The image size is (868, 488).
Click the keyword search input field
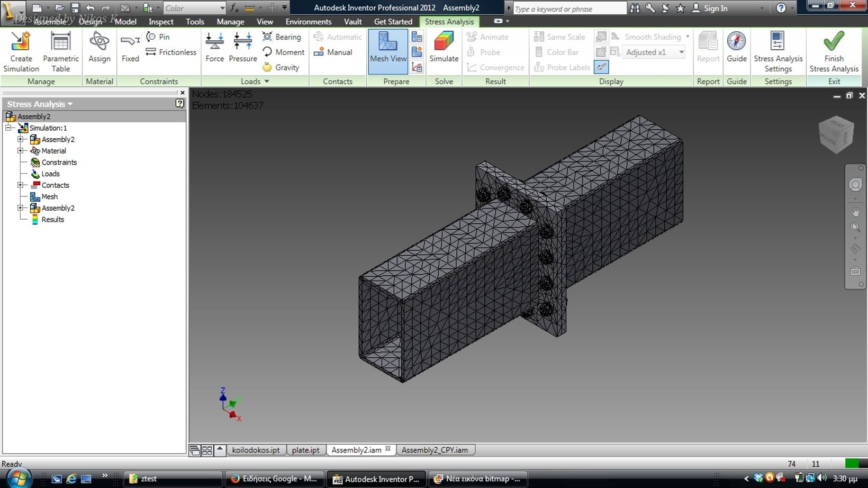(569, 9)
